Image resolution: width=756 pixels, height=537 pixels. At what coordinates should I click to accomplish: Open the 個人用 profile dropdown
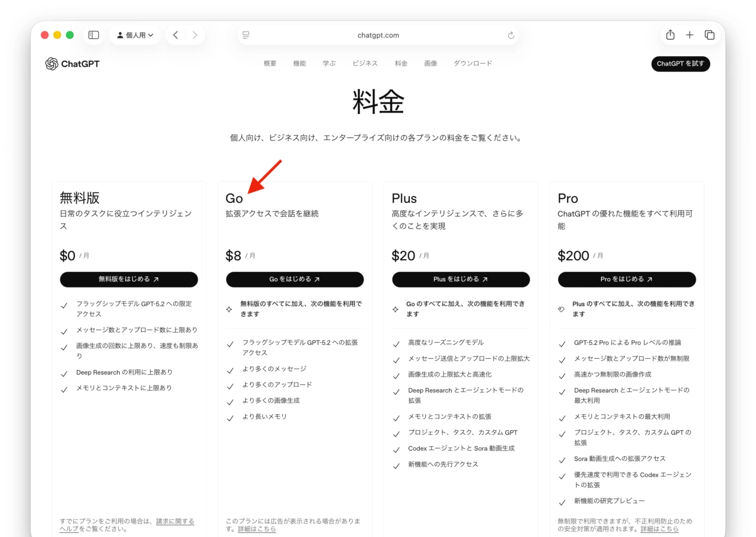tap(135, 35)
